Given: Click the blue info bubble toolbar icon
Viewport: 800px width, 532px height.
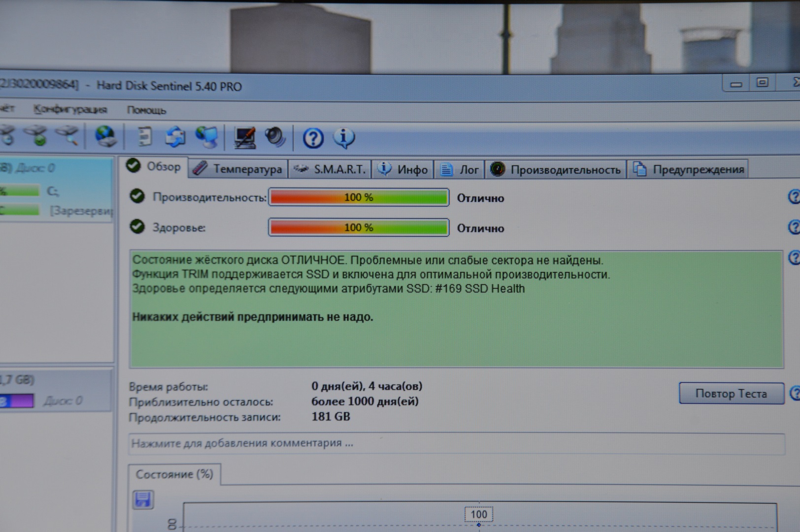Looking at the screenshot, I should [344, 138].
